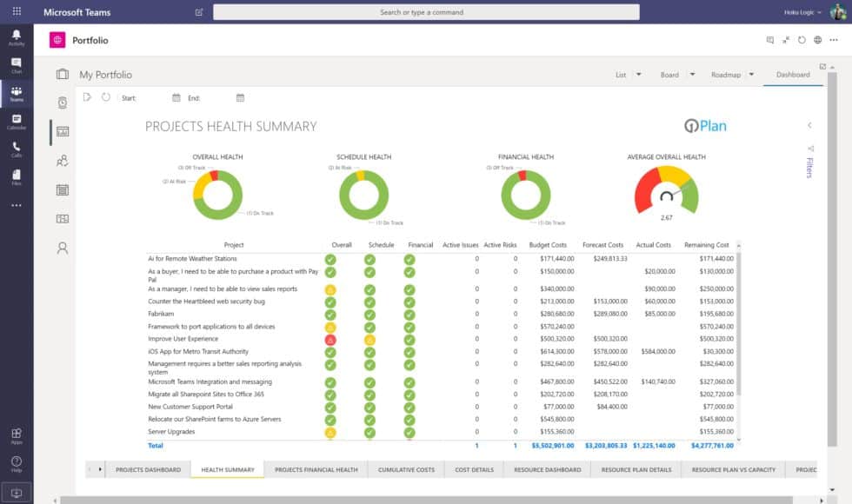Click the Search or type a command box
The height and width of the screenshot is (504, 852).
(x=426, y=12)
